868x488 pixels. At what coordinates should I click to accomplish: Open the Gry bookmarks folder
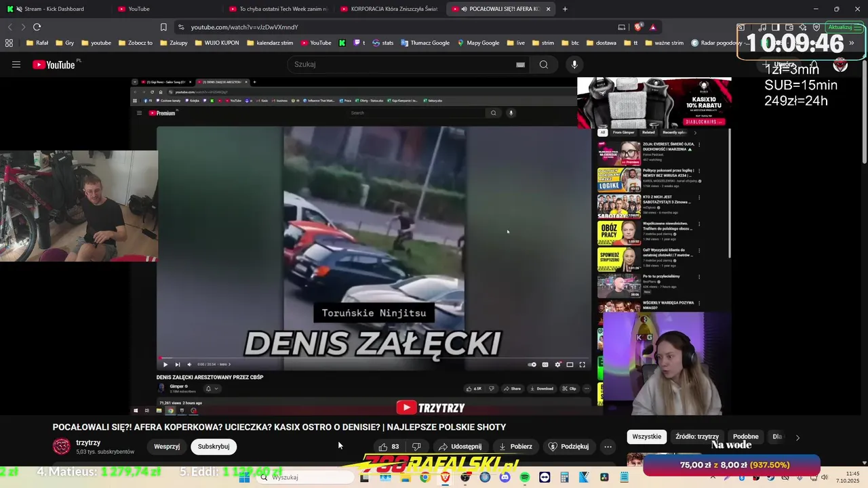(x=64, y=43)
